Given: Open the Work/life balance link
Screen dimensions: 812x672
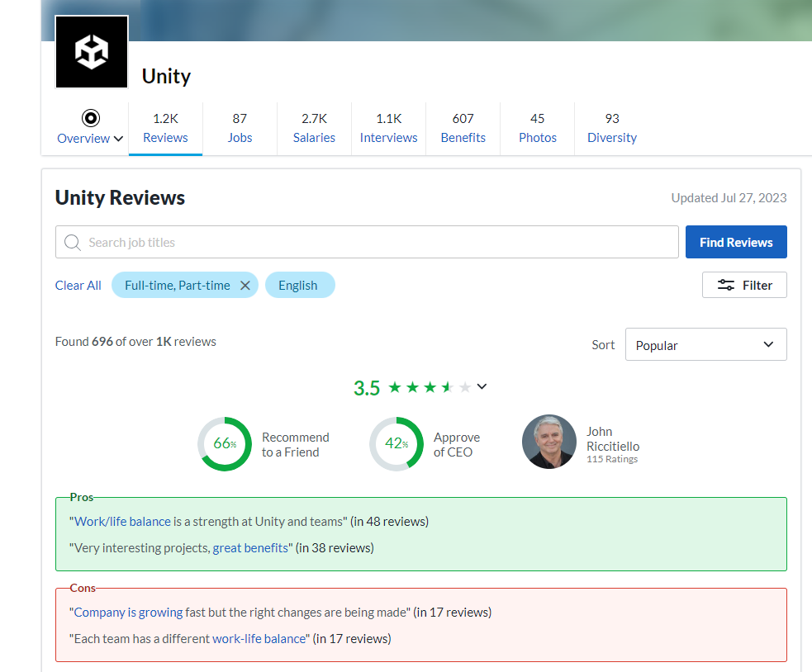Looking at the screenshot, I should point(122,522).
